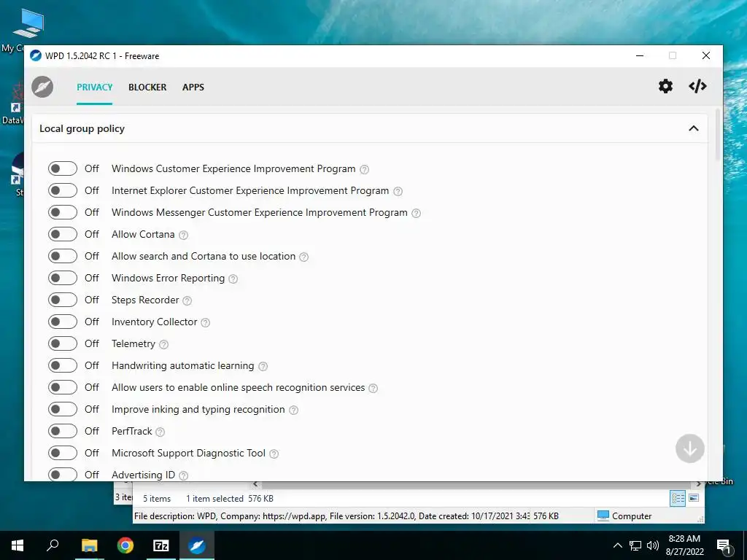
Task: Toggle the Allow Cortana switch
Action: 63,234
